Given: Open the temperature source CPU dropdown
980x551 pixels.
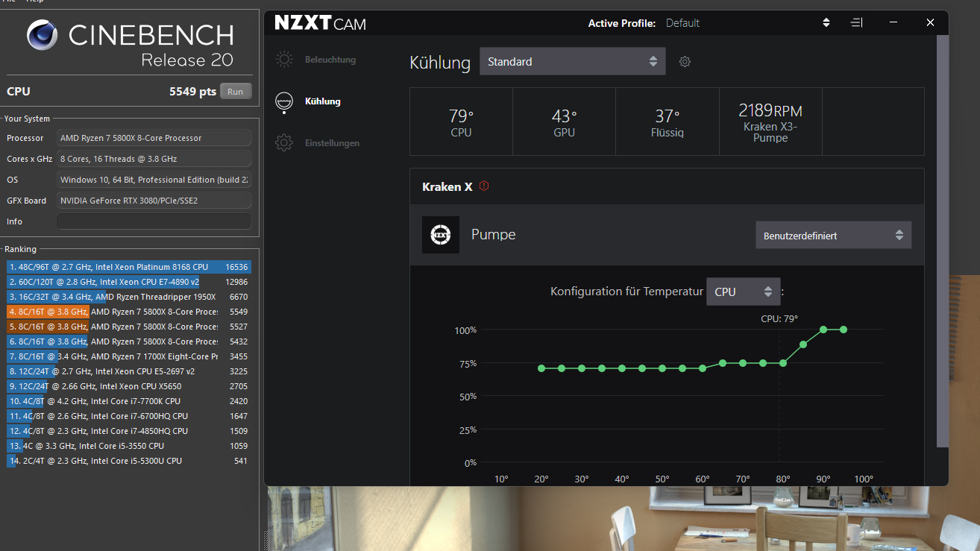Looking at the screenshot, I should pos(743,292).
